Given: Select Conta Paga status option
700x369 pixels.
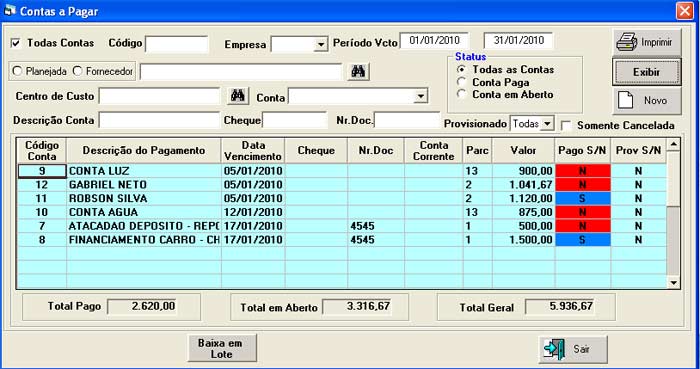Looking at the screenshot, I should (x=462, y=82).
